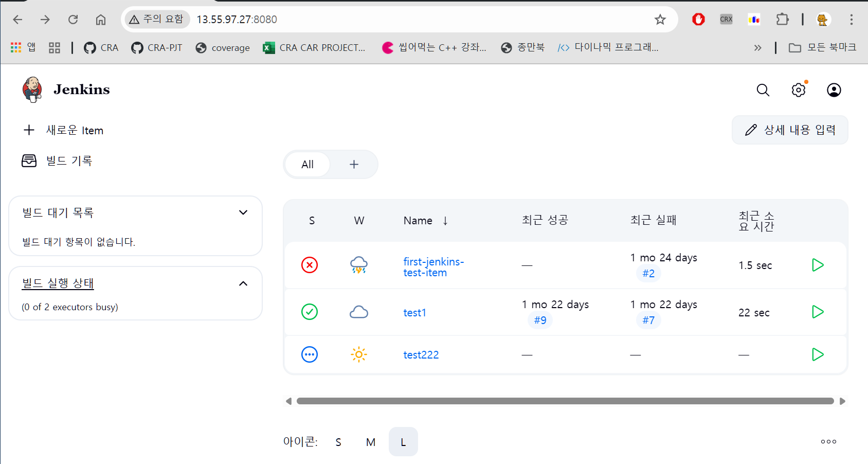Click the 상세 내용 입력 button
The width and height of the screenshot is (868, 464).
coord(790,130)
